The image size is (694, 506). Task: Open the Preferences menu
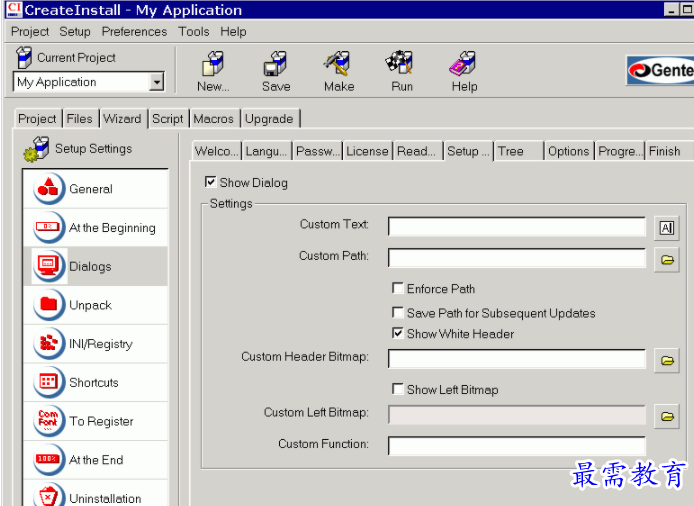point(134,32)
